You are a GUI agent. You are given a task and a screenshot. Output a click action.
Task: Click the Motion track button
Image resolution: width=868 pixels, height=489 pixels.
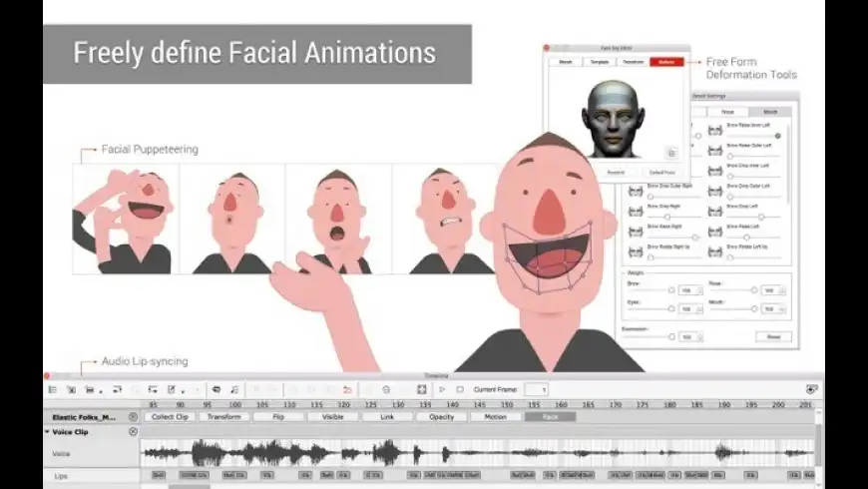(x=496, y=417)
